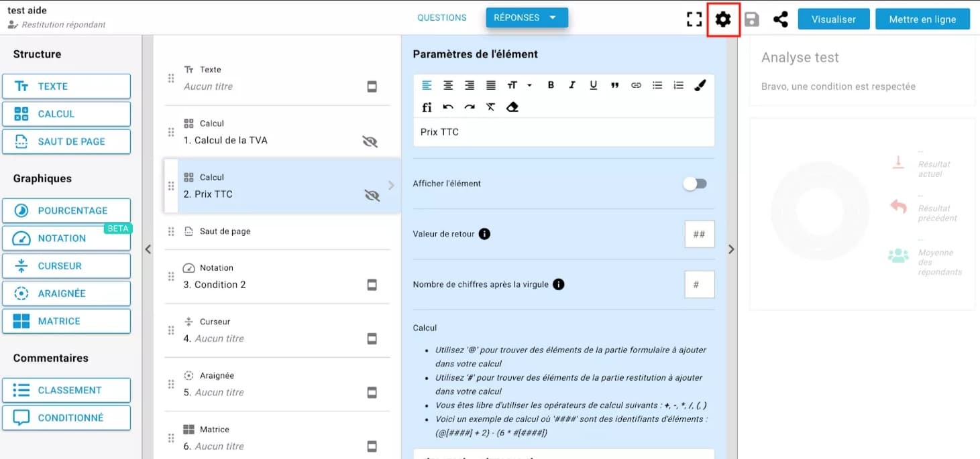The height and width of the screenshot is (459, 980).
Task: Toggle hidden eye icon on Calcul de la TVA
Action: 370,141
